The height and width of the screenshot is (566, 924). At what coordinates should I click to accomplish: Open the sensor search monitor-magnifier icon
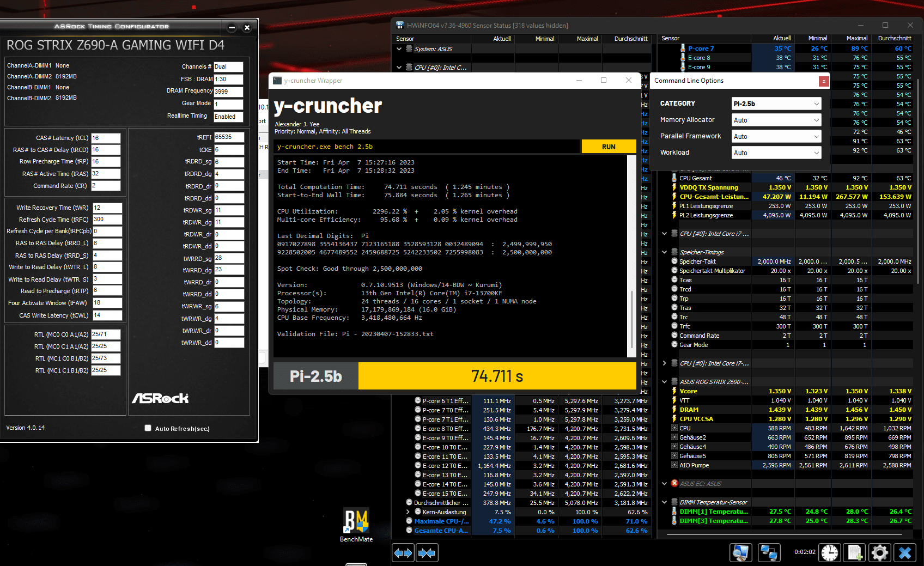[740, 553]
